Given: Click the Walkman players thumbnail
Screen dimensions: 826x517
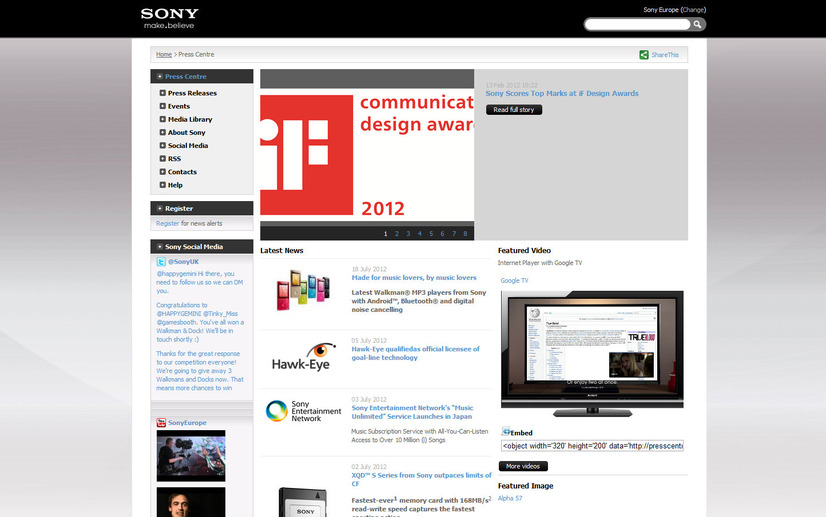Looking at the screenshot, I should [x=303, y=289].
